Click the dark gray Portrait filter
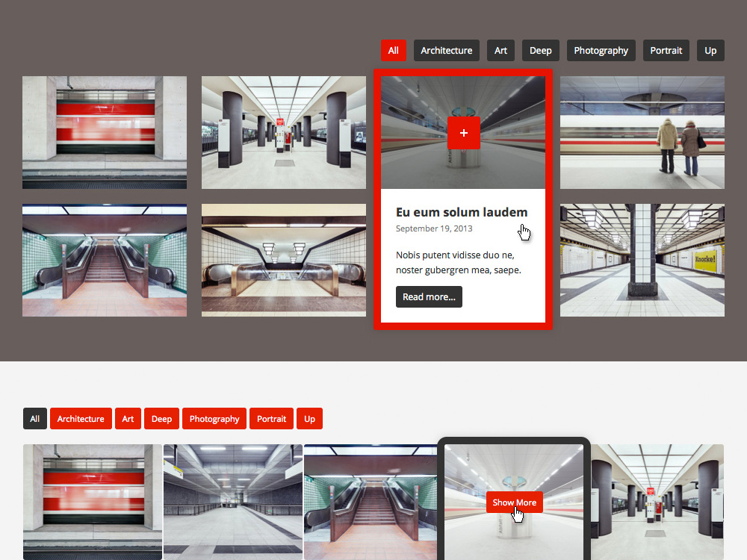This screenshot has width=747, height=560. (x=666, y=51)
